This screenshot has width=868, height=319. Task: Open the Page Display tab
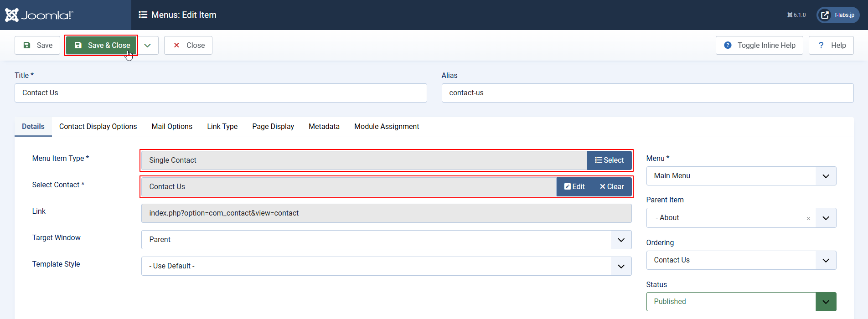point(273,127)
